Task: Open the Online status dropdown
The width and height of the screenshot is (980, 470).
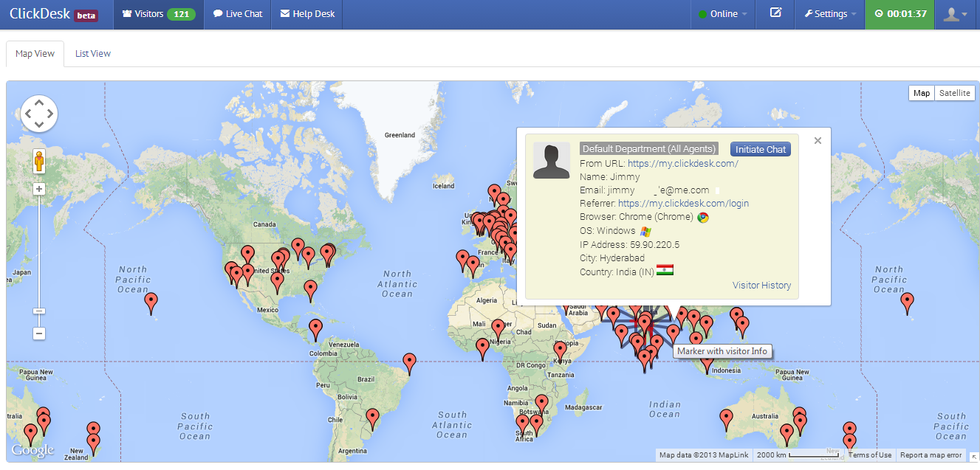Action: 722,14
